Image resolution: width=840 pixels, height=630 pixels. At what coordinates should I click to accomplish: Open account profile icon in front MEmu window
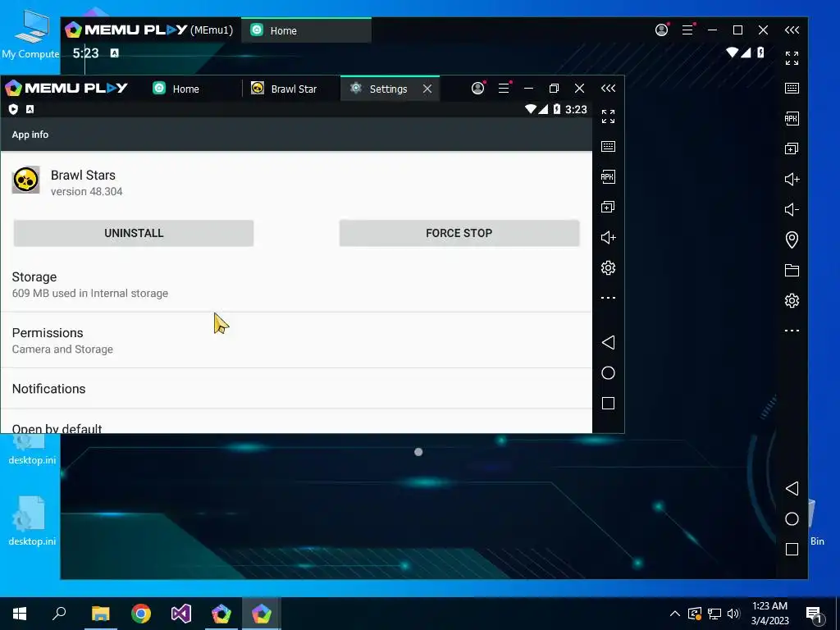(x=478, y=88)
